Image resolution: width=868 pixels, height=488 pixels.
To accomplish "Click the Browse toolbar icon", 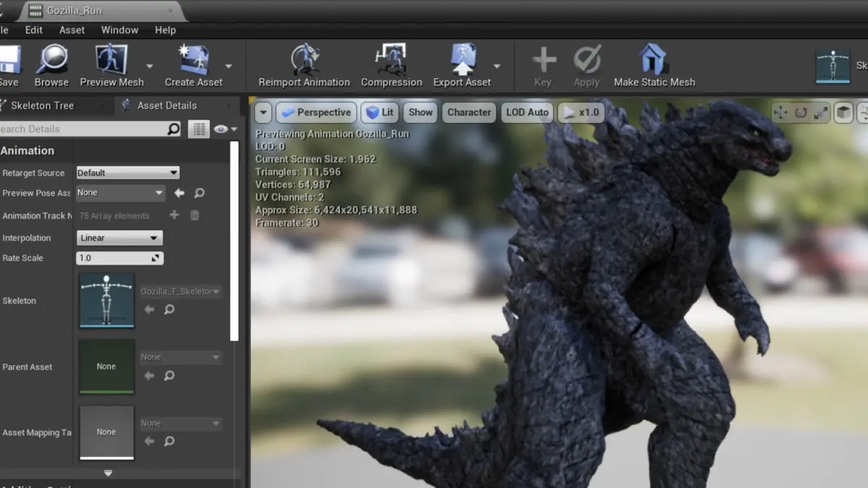I will click(52, 59).
